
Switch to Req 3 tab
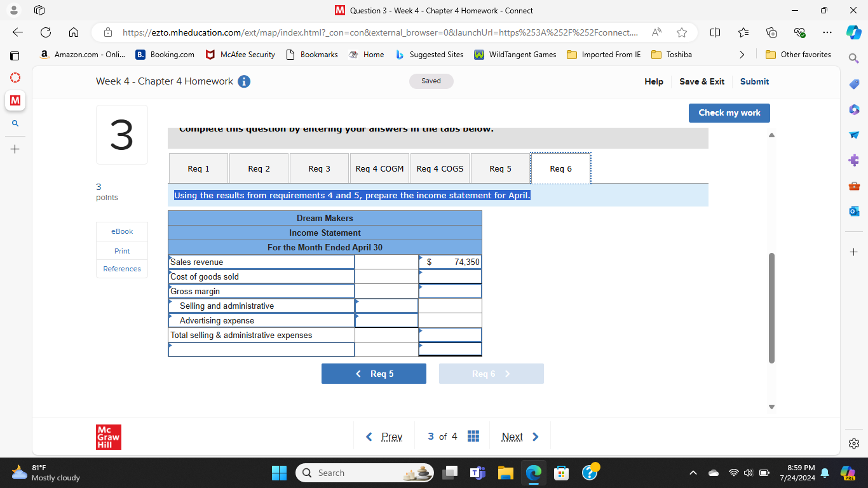coord(319,168)
